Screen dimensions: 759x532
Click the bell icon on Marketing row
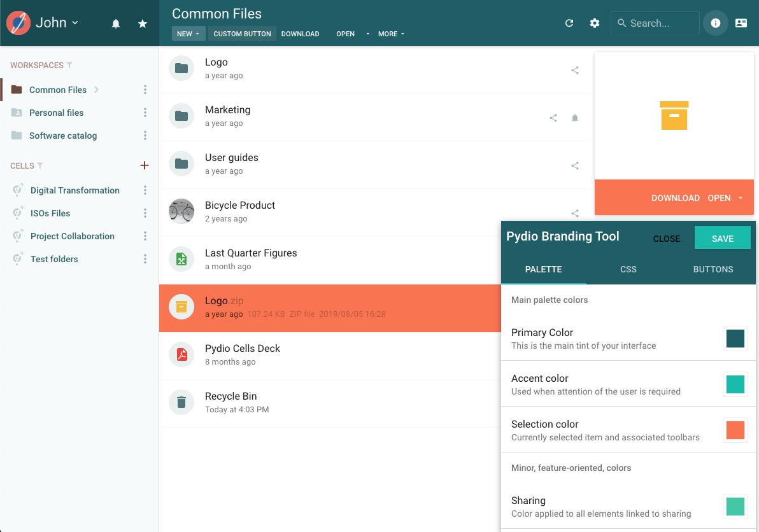point(575,118)
